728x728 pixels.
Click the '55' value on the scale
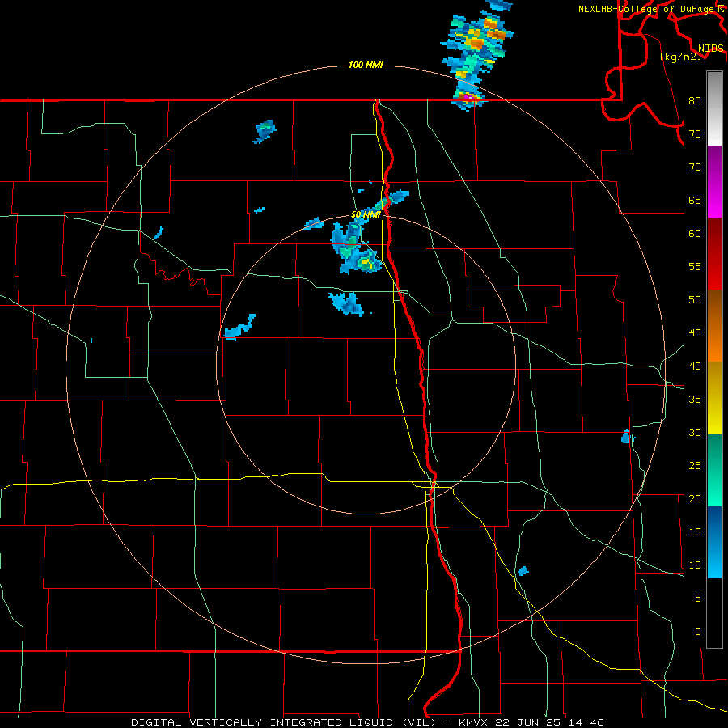tap(695, 266)
